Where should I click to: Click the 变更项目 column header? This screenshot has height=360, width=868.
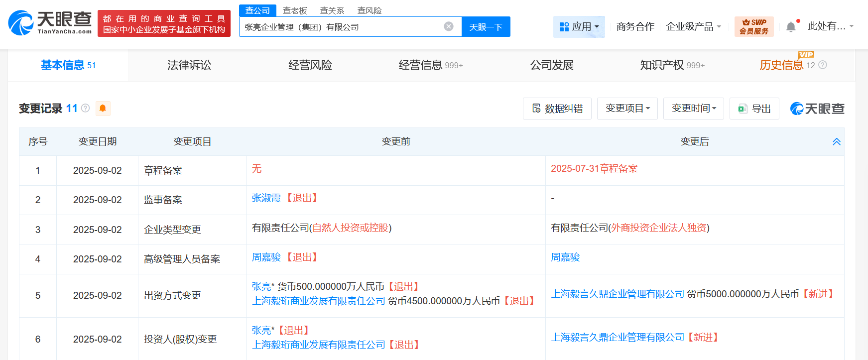192,141
